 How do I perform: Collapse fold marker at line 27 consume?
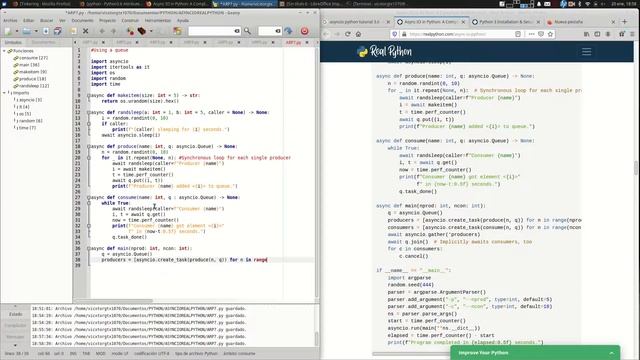click(x=89, y=198)
